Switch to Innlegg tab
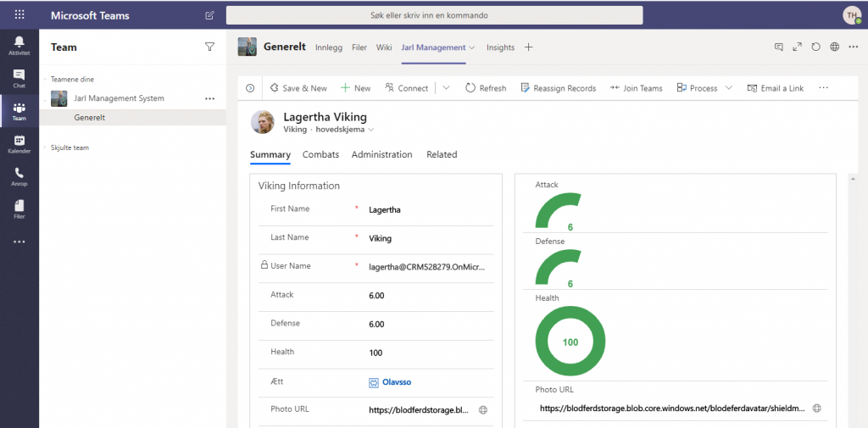This screenshot has width=868, height=428. pos(329,47)
